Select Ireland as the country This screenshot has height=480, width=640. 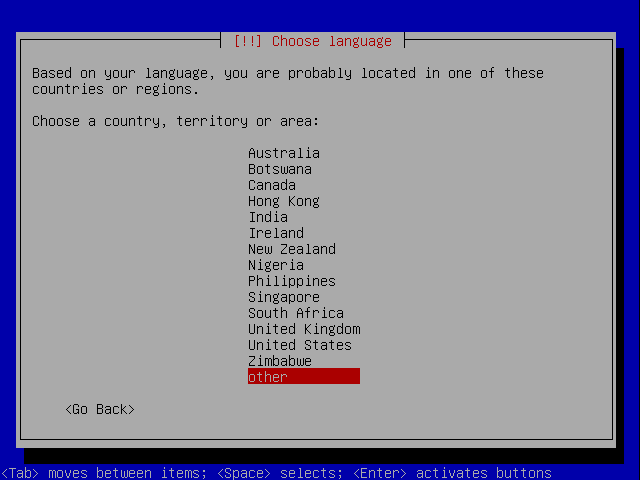276,233
